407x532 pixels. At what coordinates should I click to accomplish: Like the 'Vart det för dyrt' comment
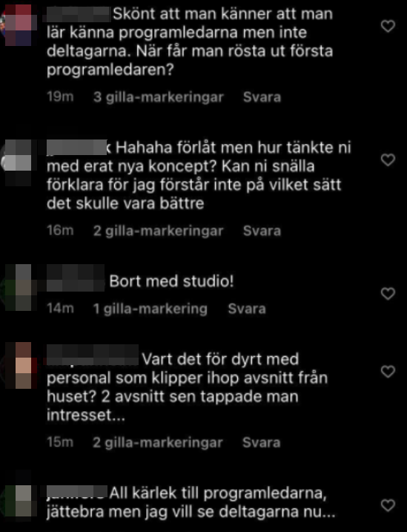tap(388, 372)
